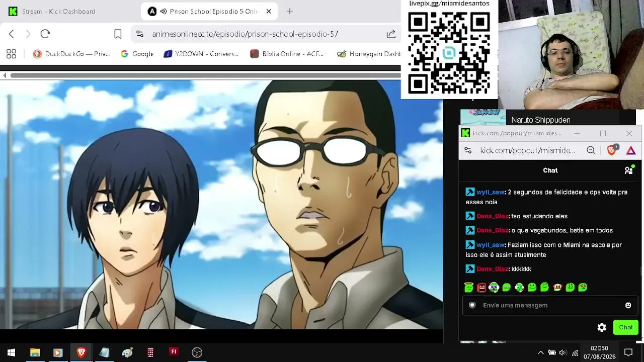Select the 'tao estudando eles' chat text
644x362 pixels.
(539, 216)
